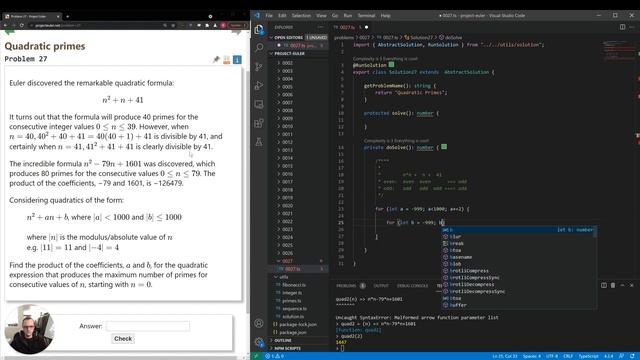Image resolution: width=640 pixels, height=360 pixels.
Task: Switch to the DEBUG CONSOLE panel tab
Action: (412, 286)
